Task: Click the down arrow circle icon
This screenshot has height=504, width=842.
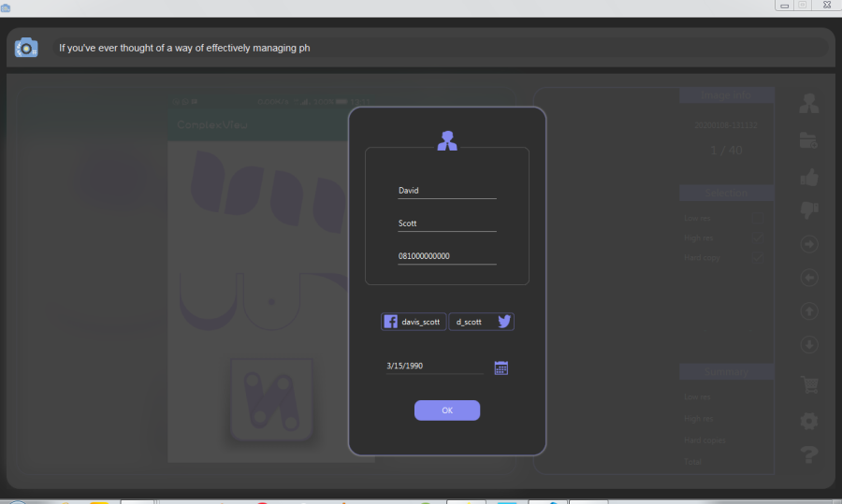Action: tap(809, 345)
